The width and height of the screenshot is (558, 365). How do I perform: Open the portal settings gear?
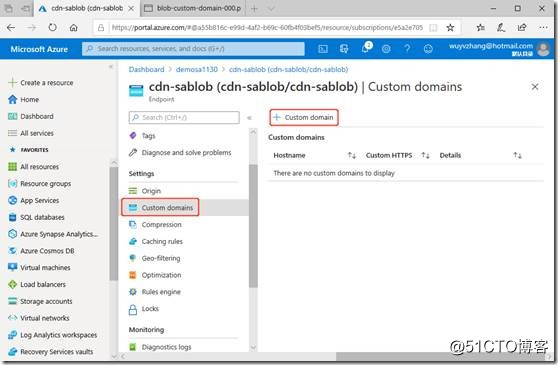[x=386, y=49]
